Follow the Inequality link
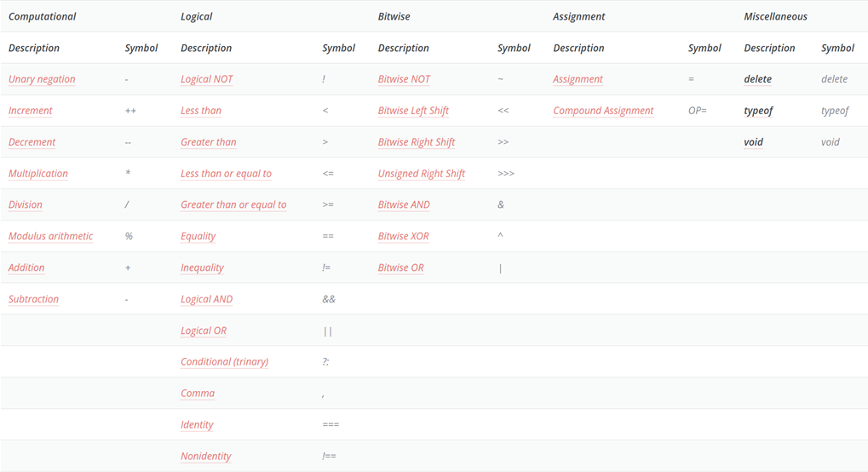Screen dimensions: 868x472 [202, 268]
